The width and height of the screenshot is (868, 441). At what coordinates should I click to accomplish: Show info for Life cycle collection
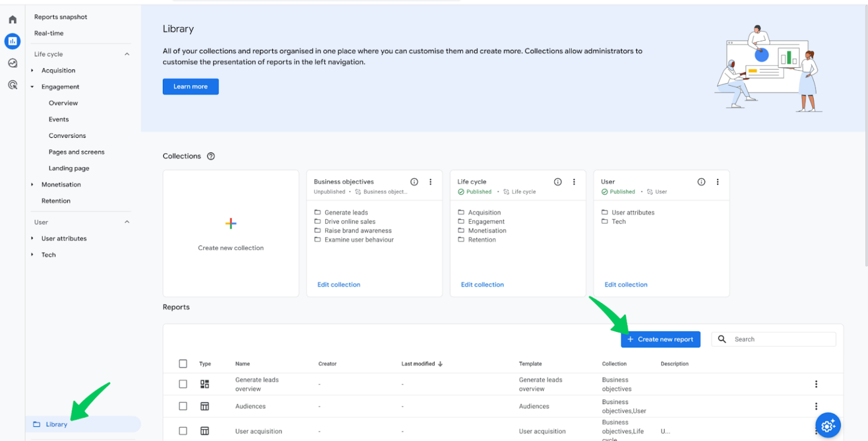tap(558, 182)
